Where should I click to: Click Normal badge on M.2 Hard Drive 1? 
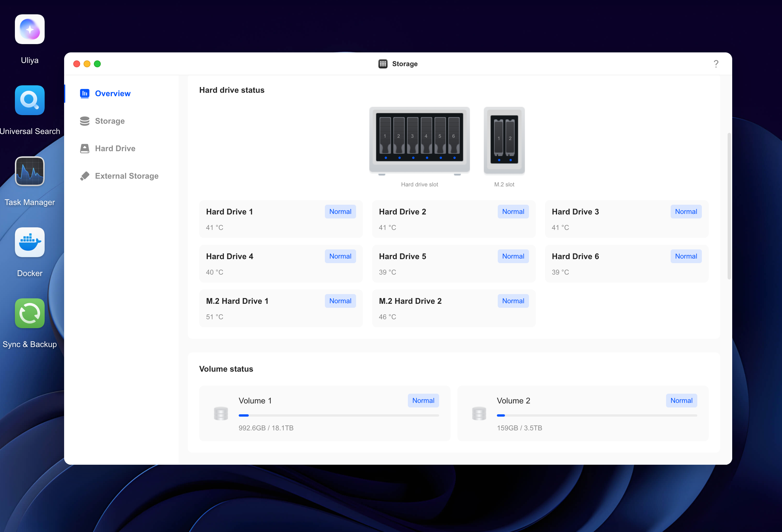[x=340, y=301]
